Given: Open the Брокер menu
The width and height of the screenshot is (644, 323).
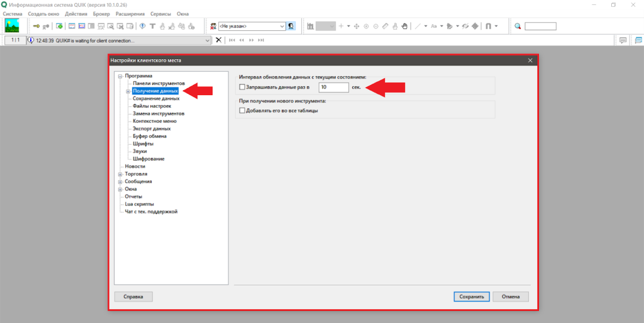Looking at the screenshot, I should point(101,14).
